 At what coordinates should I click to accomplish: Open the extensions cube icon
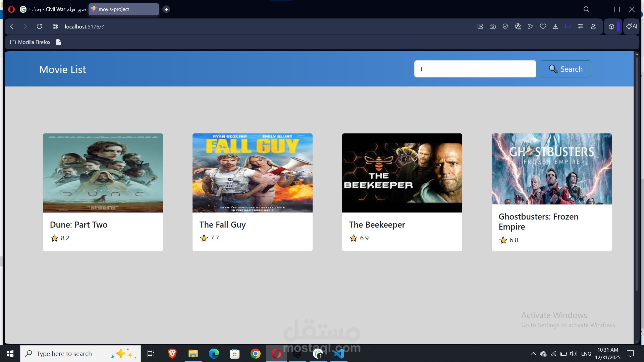(611, 26)
